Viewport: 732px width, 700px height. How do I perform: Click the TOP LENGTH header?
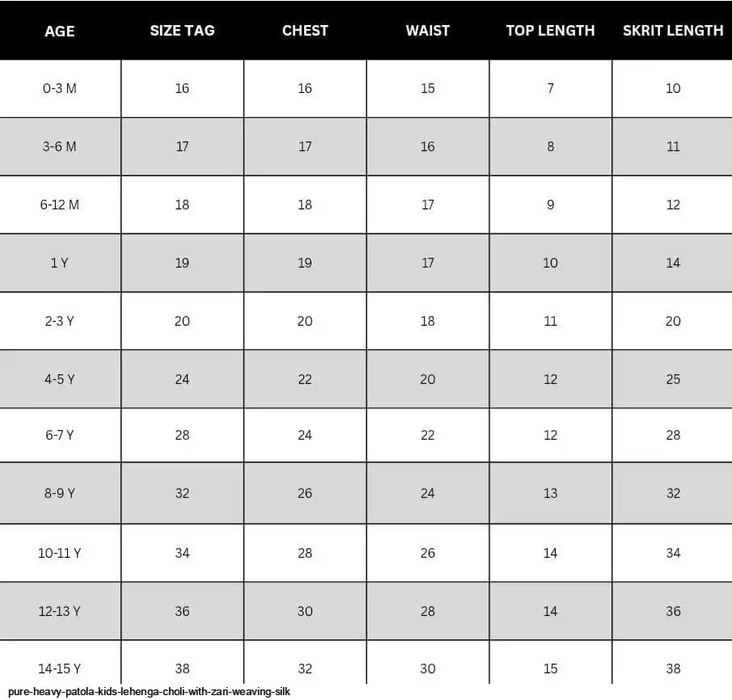(x=550, y=31)
